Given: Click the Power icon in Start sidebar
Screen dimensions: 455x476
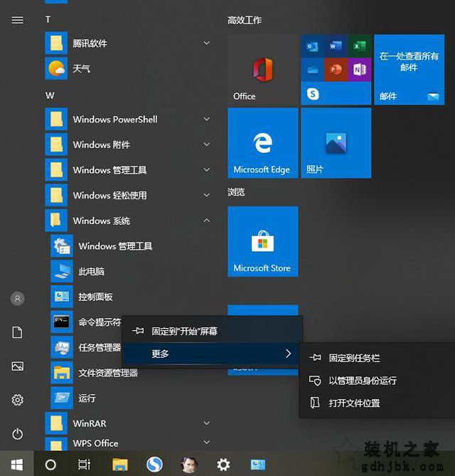Looking at the screenshot, I should (17, 434).
